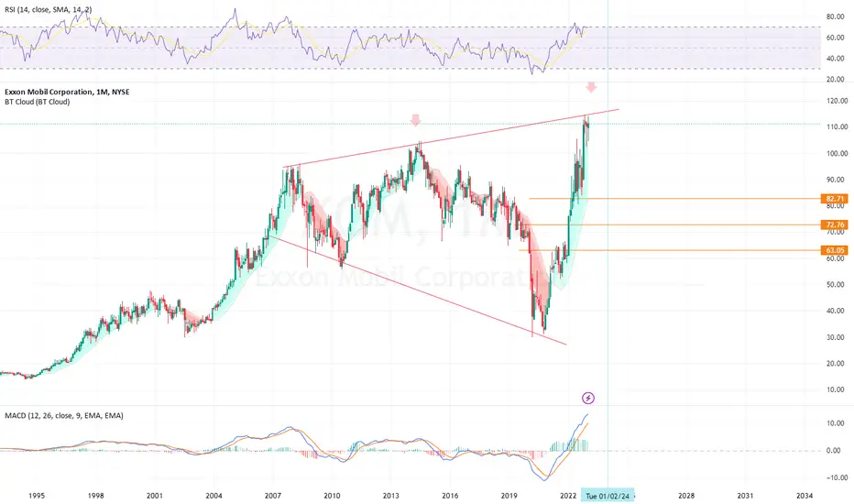The height and width of the screenshot is (504, 854).
Task: Select the 72.76 orange price label
Action: click(x=835, y=225)
